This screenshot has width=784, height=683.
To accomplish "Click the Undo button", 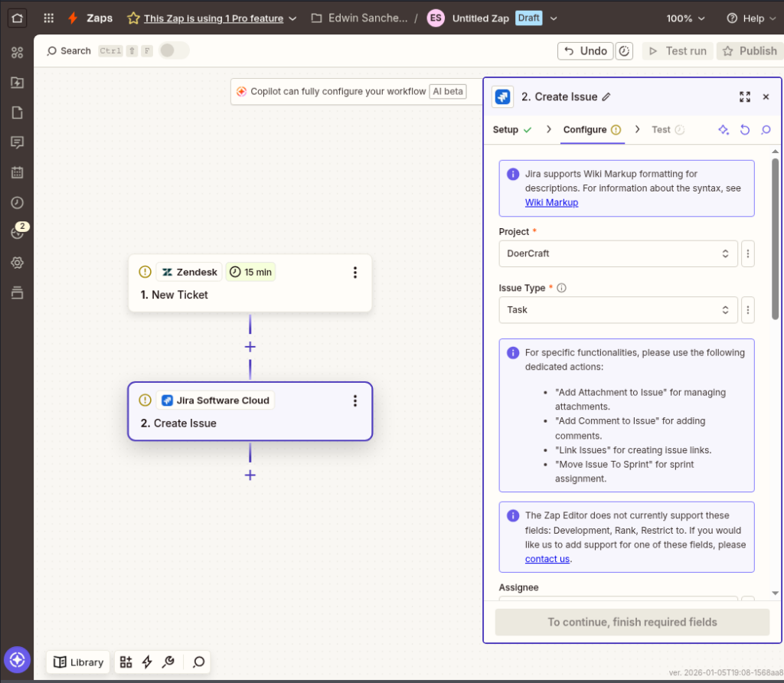I will [585, 51].
